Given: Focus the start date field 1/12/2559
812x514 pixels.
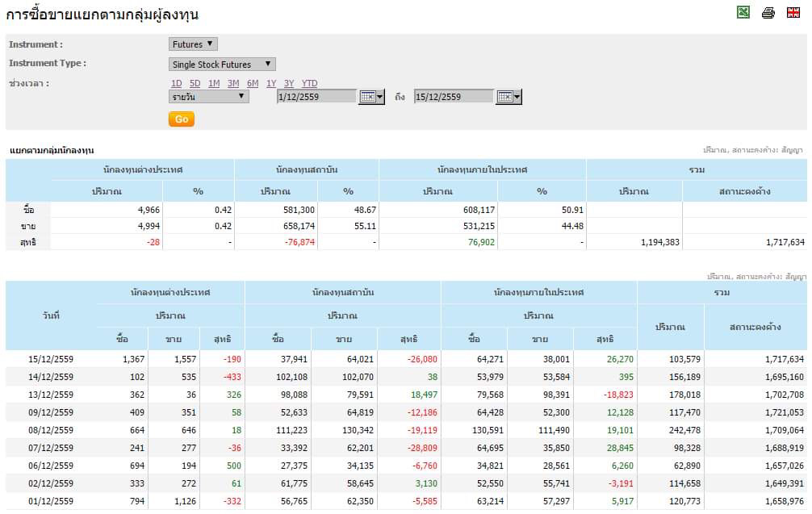Looking at the screenshot, I should (316, 96).
